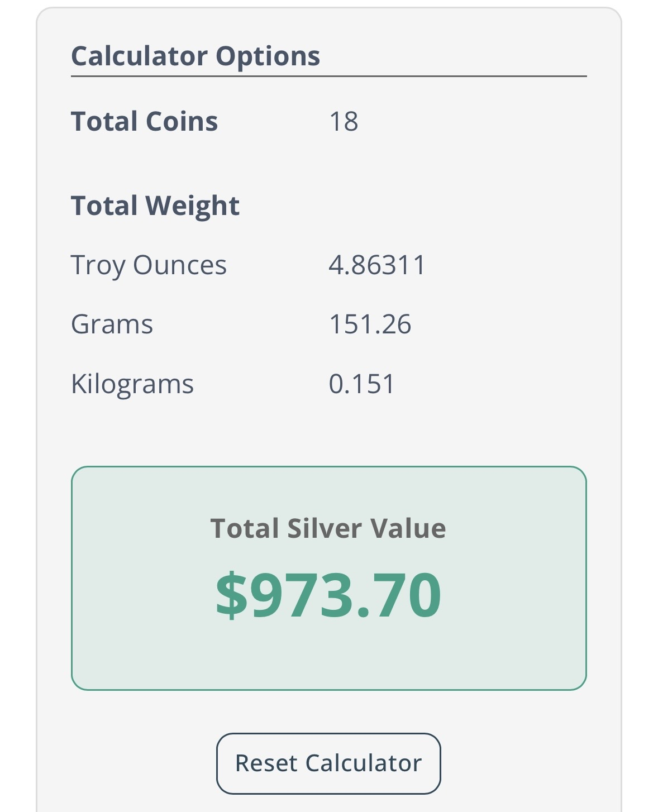Click the Total Weight heading
The image size is (658, 812).
pos(155,206)
